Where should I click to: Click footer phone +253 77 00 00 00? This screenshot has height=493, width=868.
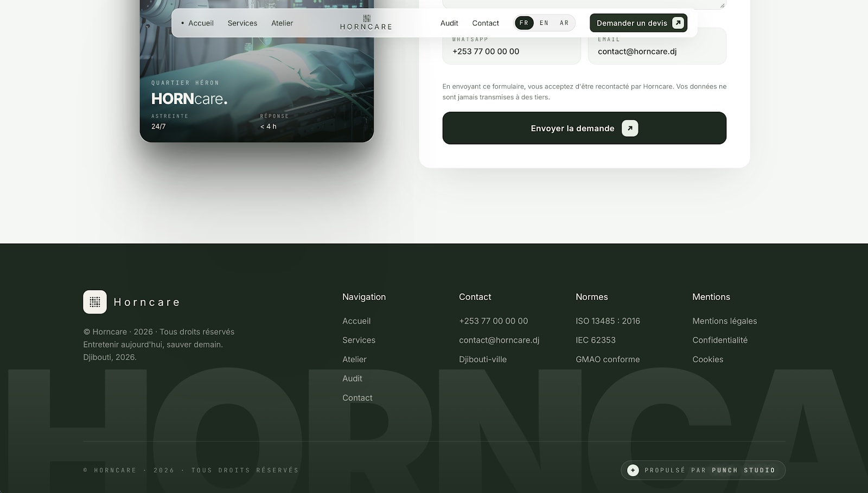point(493,321)
